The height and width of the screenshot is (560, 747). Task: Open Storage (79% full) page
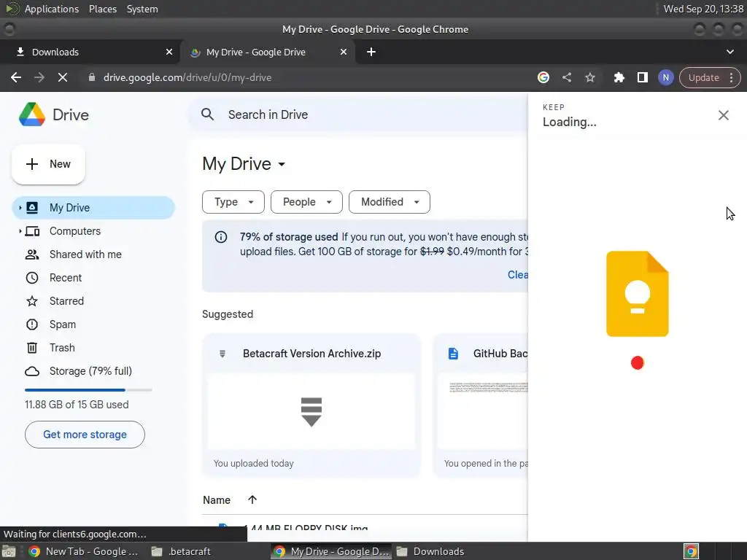(x=93, y=371)
